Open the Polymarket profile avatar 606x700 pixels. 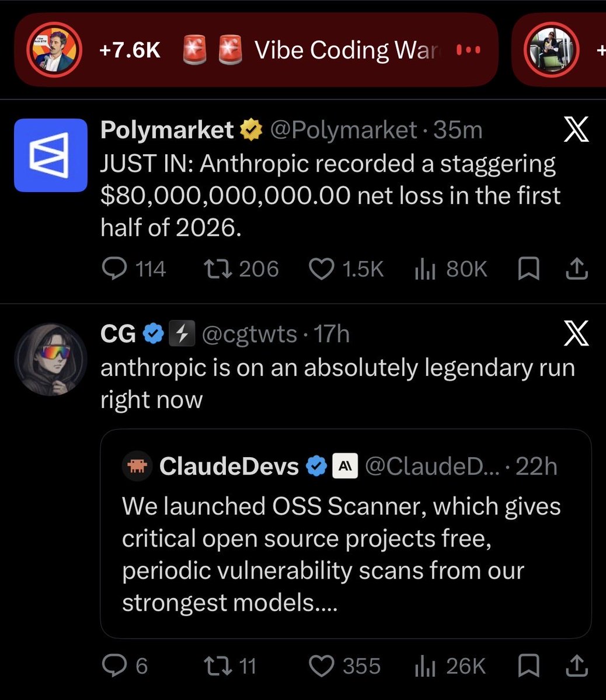point(51,155)
